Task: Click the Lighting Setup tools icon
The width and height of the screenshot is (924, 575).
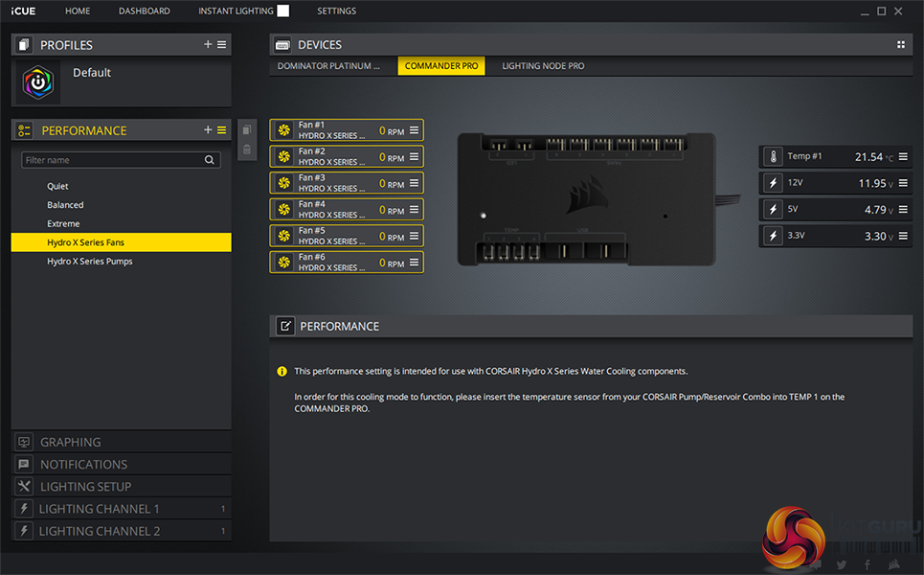Action: point(24,487)
